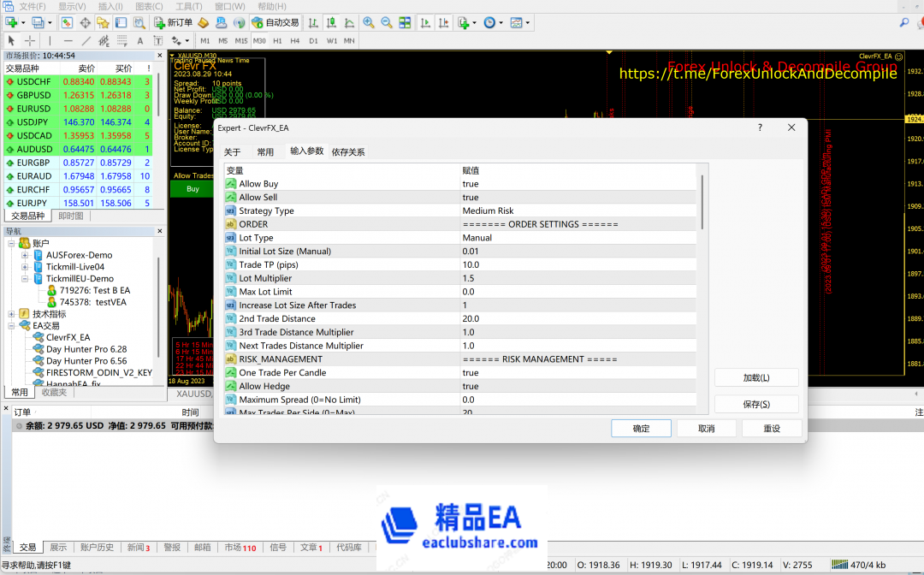
Task: Expand the 技术指标 indicators tree node
Action: point(12,314)
